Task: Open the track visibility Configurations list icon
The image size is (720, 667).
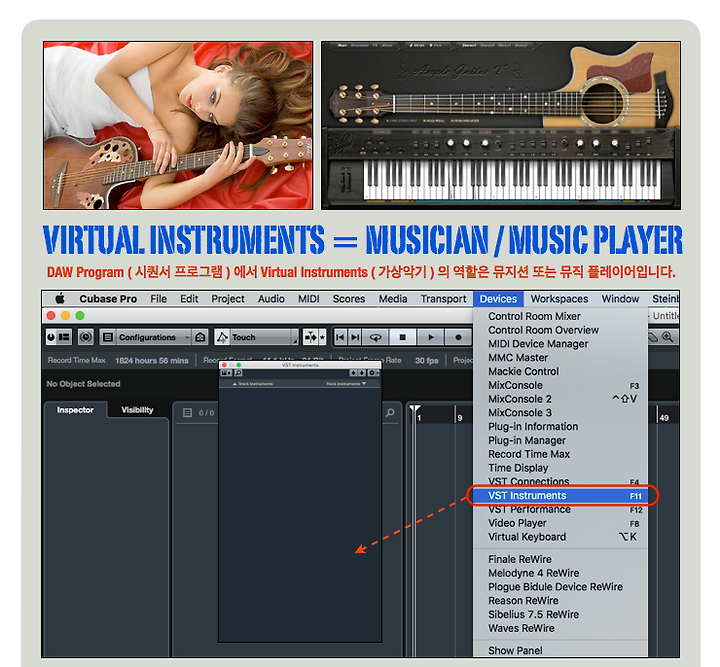Action: (108, 337)
